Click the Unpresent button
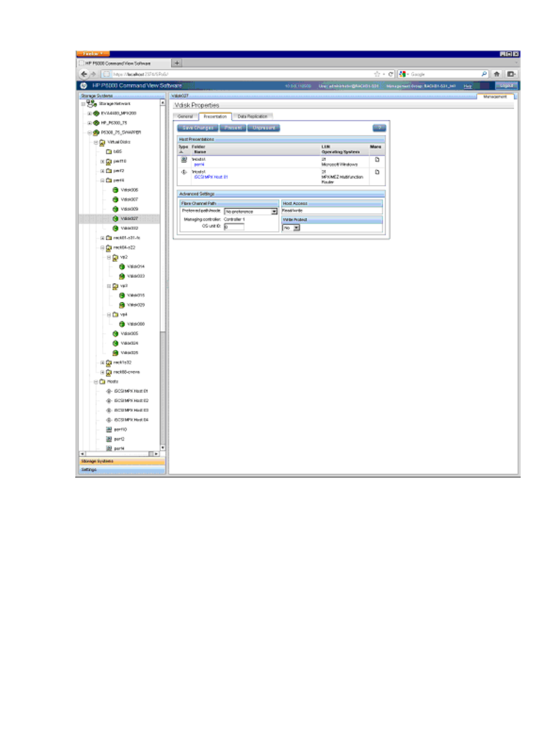Image resolution: width=560 pixels, height=746 pixels. pyautogui.click(x=264, y=127)
